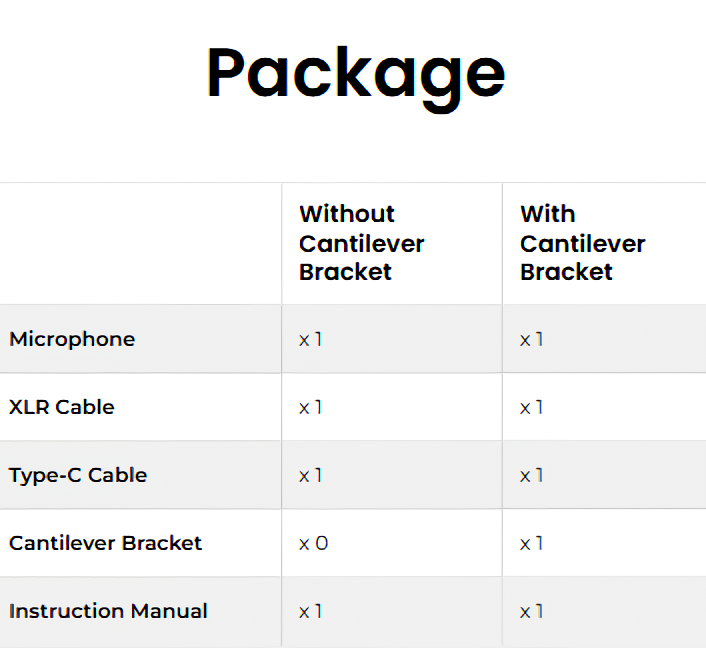Select the 'With Cantilever Bracket' column header
706x652 pixels.
(x=582, y=243)
